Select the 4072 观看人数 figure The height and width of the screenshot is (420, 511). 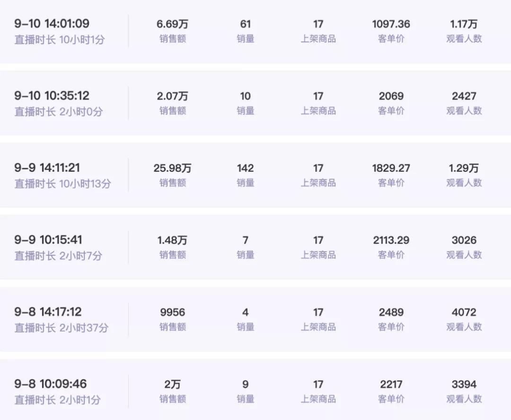coord(464,312)
